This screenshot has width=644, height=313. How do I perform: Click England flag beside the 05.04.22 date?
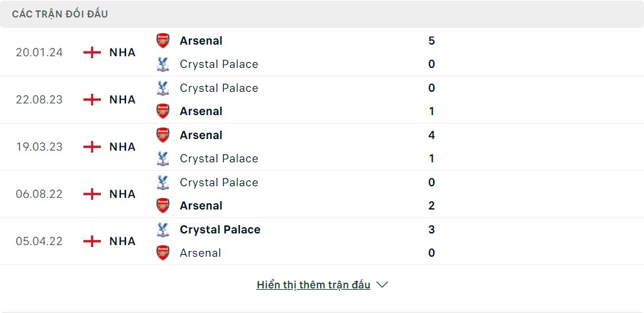click(x=92, y=241)
